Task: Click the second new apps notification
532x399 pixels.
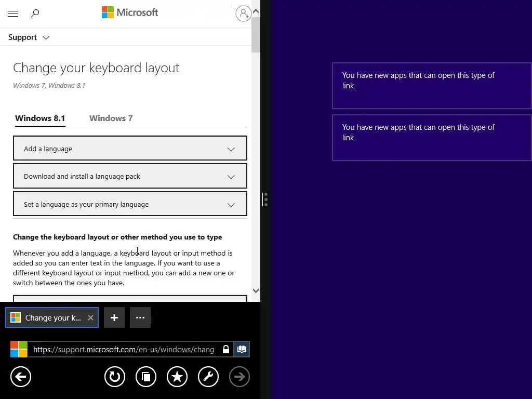Action: [432, 137]
